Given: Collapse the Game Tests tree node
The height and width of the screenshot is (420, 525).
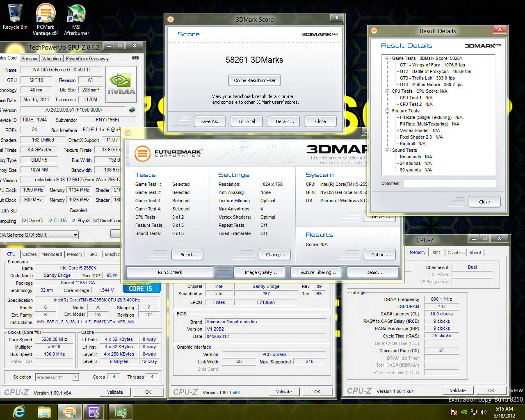Looking at the screenshot, I should coord(387,58).
